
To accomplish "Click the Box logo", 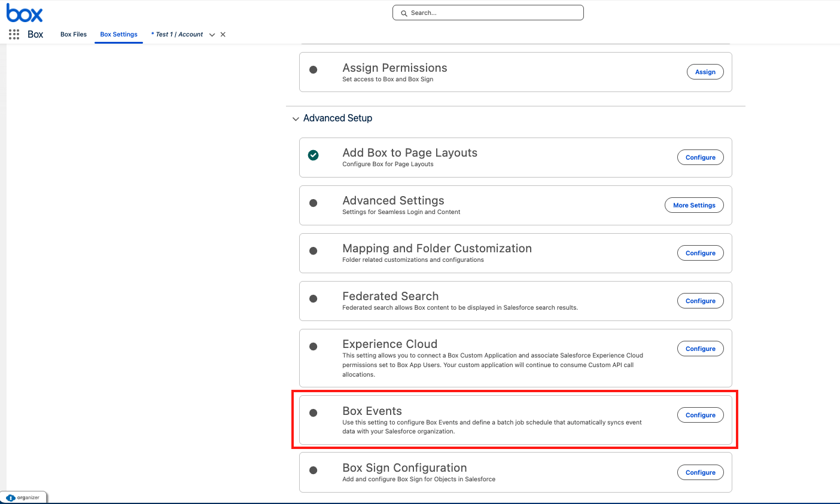I will tap(25, 13).
